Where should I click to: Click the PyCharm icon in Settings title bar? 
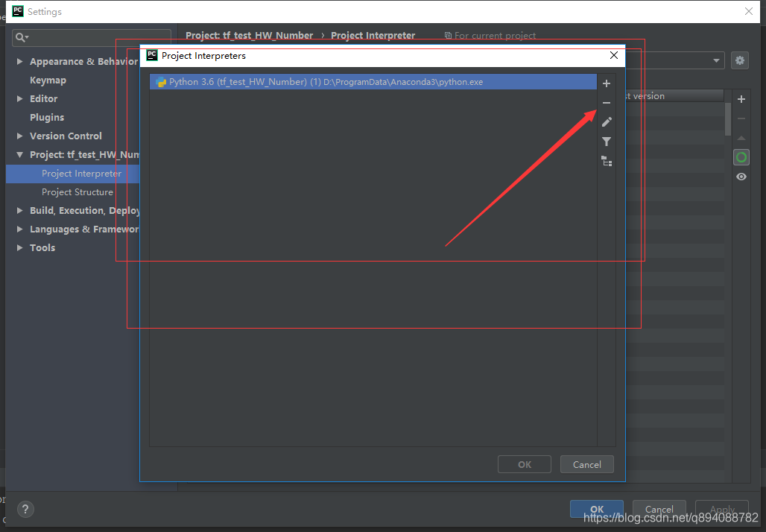(x=18, y=11)
